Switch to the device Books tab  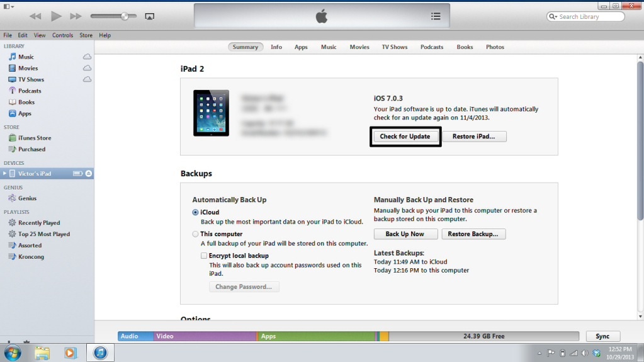pyautogui.click(x=465, y=47)
